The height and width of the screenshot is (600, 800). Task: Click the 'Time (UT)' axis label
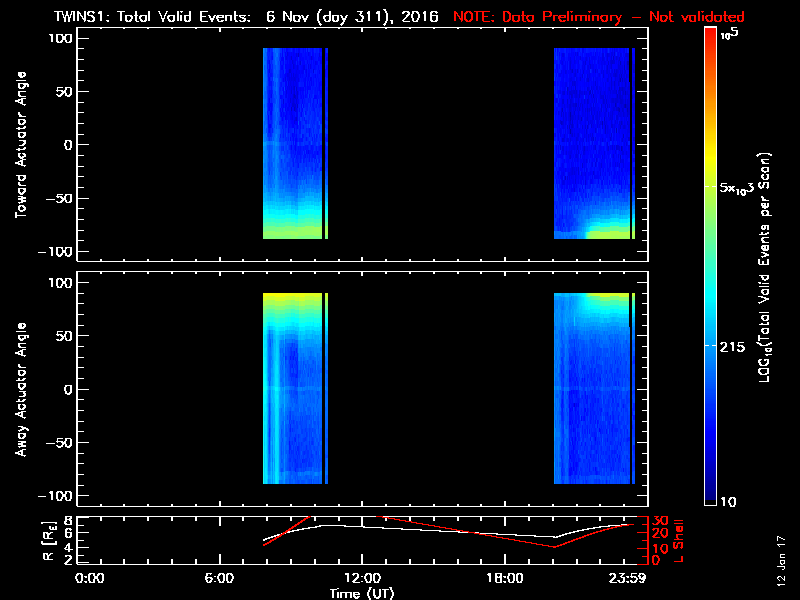click(362, 593)
